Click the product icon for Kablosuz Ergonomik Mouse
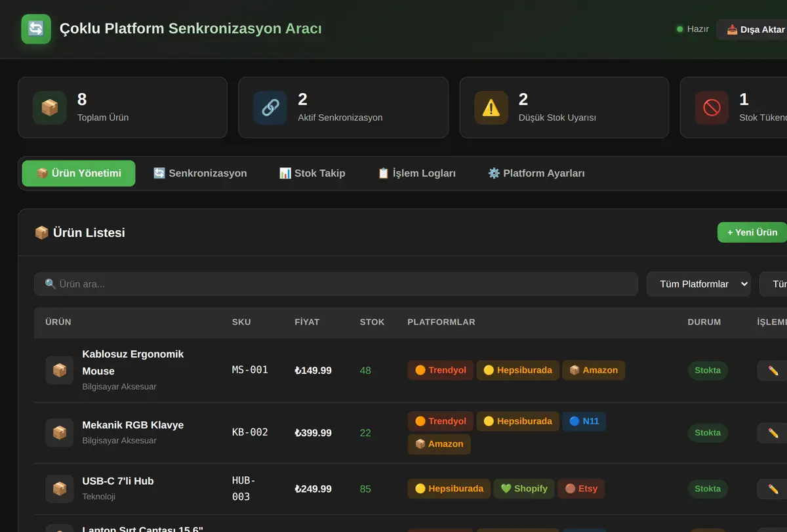Screen dimensions: 787x532 tap(60, 370)
